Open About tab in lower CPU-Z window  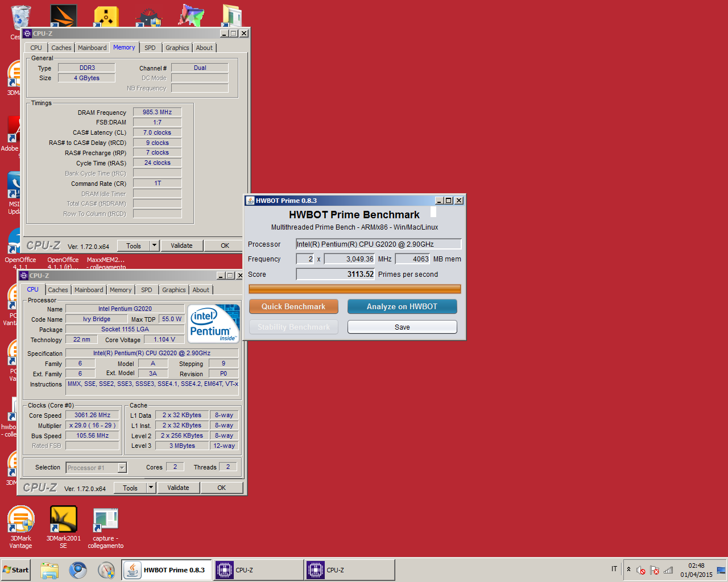(x=201, y=290)
